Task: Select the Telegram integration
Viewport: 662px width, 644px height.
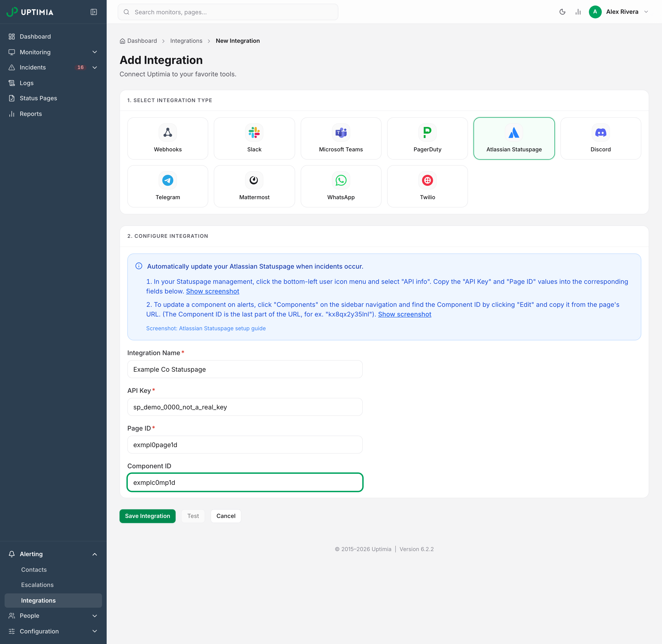Action: (x=168, y=186)
